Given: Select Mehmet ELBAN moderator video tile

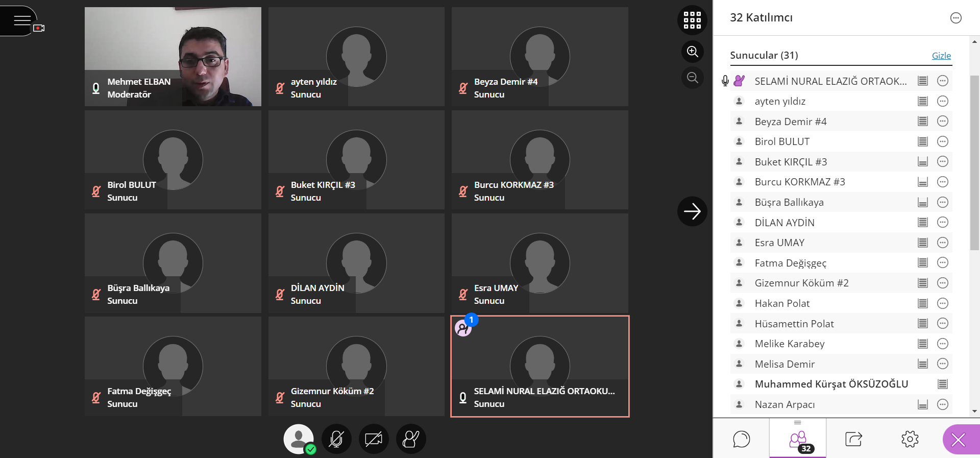Looking at the screenshot, I should 173,57.
